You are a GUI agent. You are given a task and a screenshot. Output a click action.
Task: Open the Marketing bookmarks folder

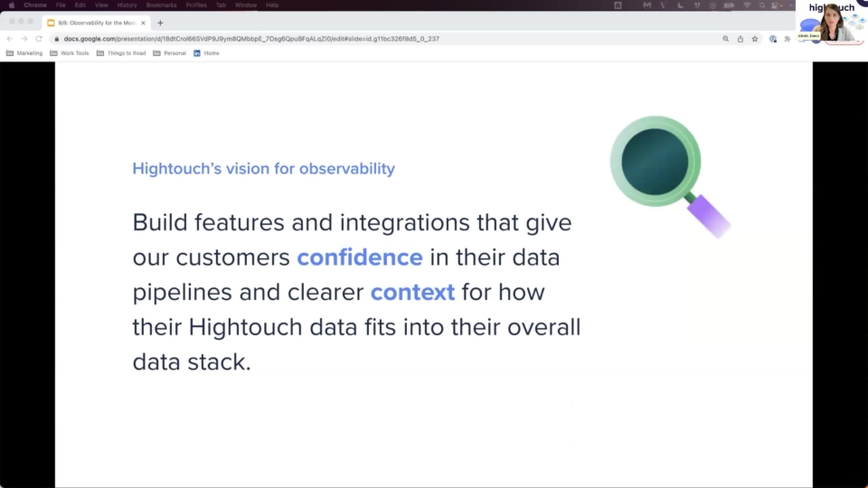(x=24, y=53)
